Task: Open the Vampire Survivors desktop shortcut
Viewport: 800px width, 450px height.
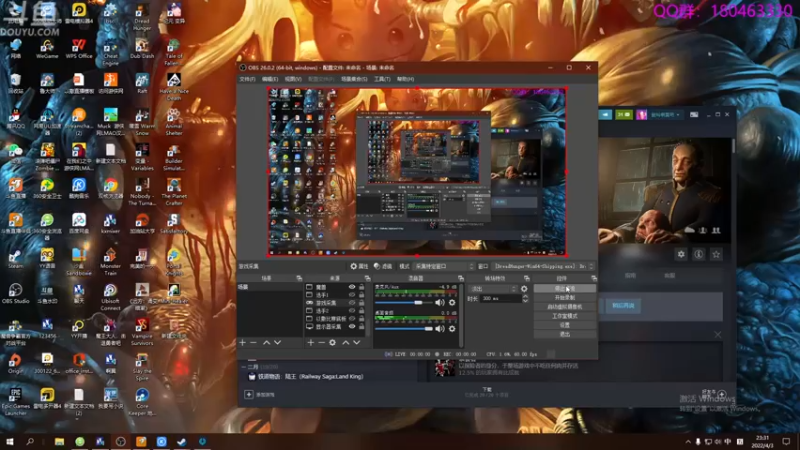Action: (x=142, y=332)
